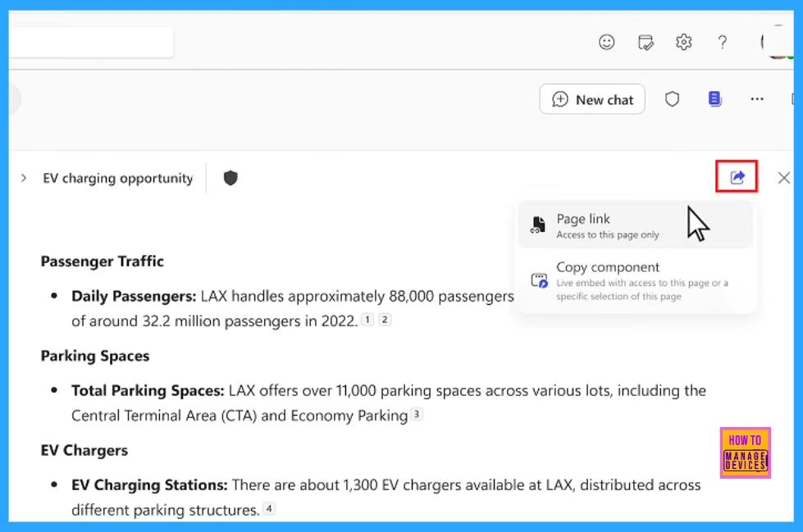This screenshot has height=532, width=803.
Task: Click the smiley feedback icon
Action: (606, 42)
